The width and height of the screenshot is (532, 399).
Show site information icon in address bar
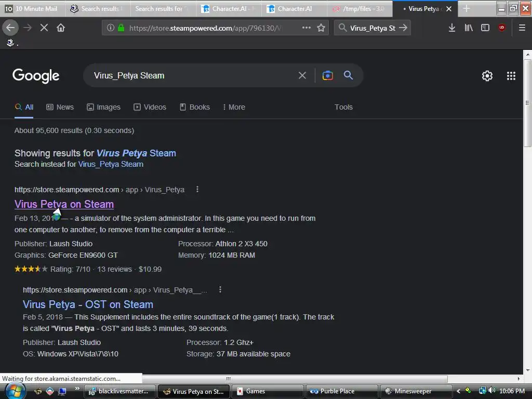click(111, 28)
